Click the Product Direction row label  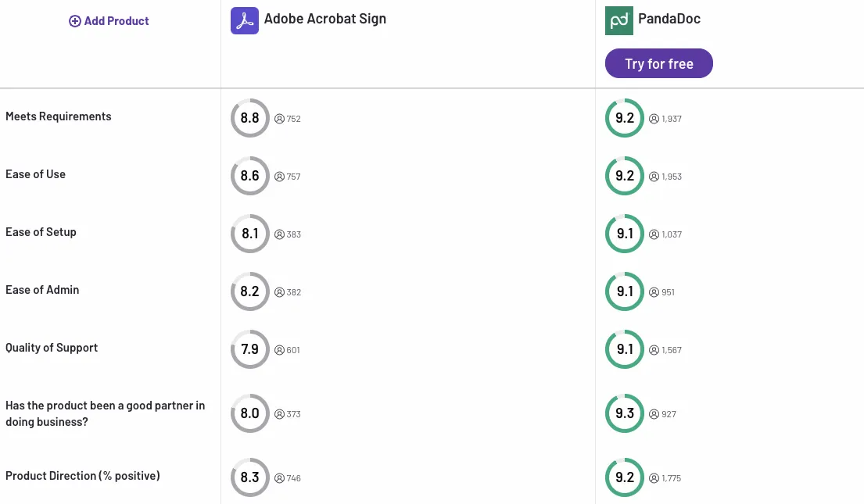pos(82,475)
